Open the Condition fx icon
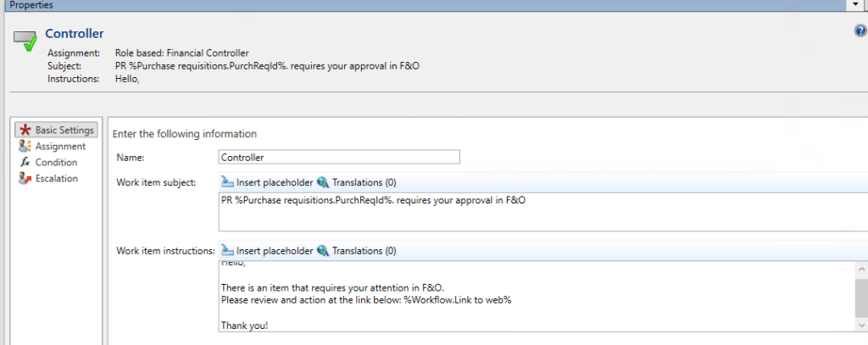 (x=25, y=163)
